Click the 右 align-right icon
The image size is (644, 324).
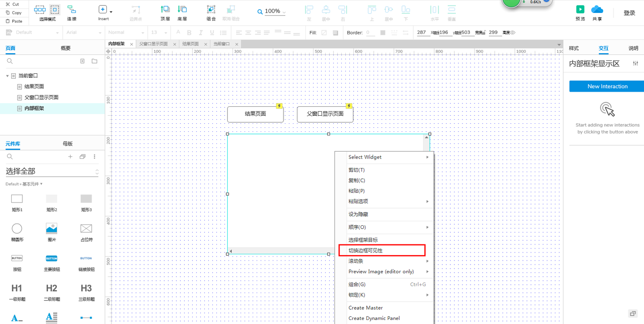[x=343, y=9]
